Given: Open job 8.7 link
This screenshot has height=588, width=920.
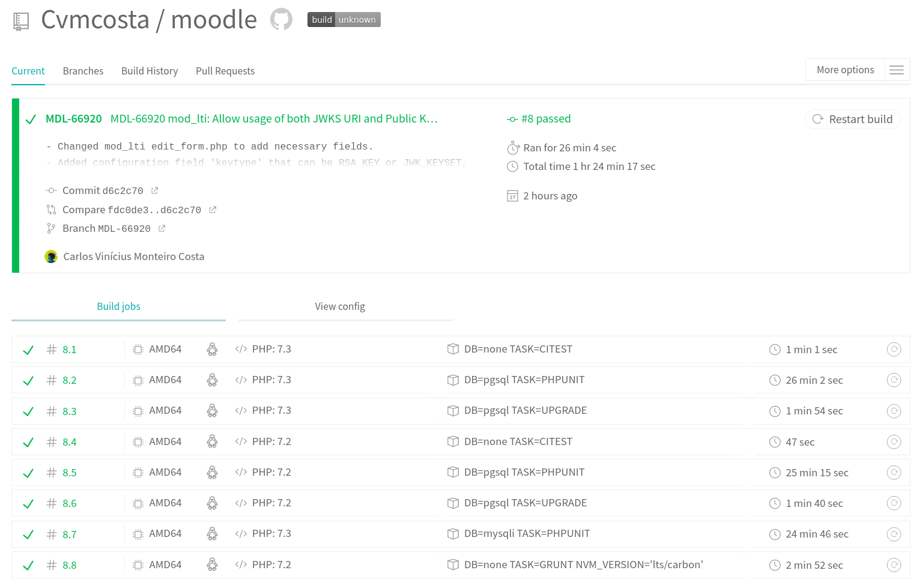Looking at the screenshot, I should pos(69,535).
